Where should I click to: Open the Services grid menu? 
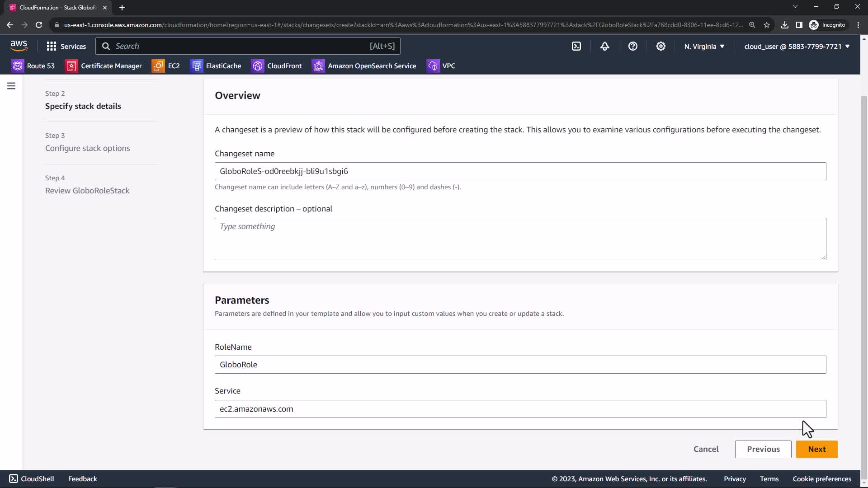(x=66, y=46)
